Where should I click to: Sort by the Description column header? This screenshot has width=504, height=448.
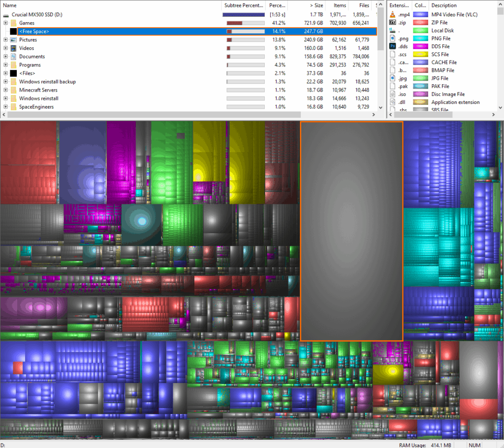point(463,5)
